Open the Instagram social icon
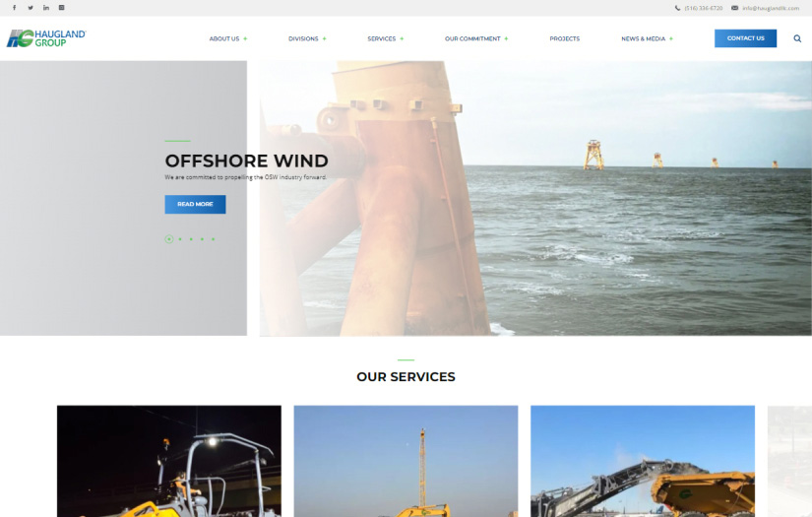Image resolution: width=812 pixels, height=517 pixels. point(62,8)
